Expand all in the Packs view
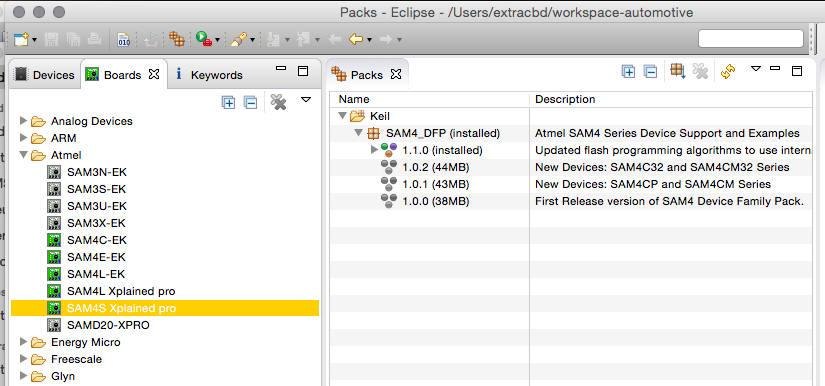The width and height of the screenshot is (825, 386). pyautogui.click(x=628, y=72)
